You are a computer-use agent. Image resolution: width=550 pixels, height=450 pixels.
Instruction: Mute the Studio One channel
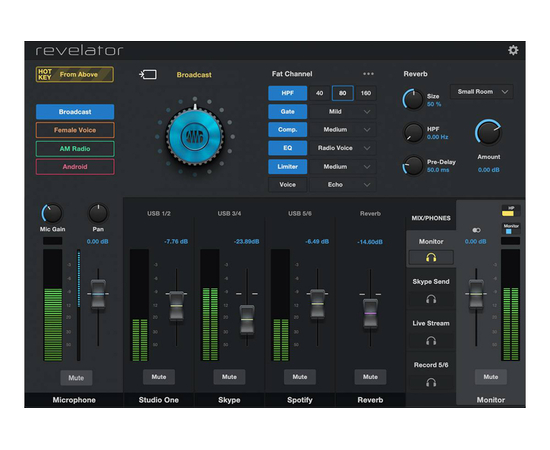click(x=159, y=377)
